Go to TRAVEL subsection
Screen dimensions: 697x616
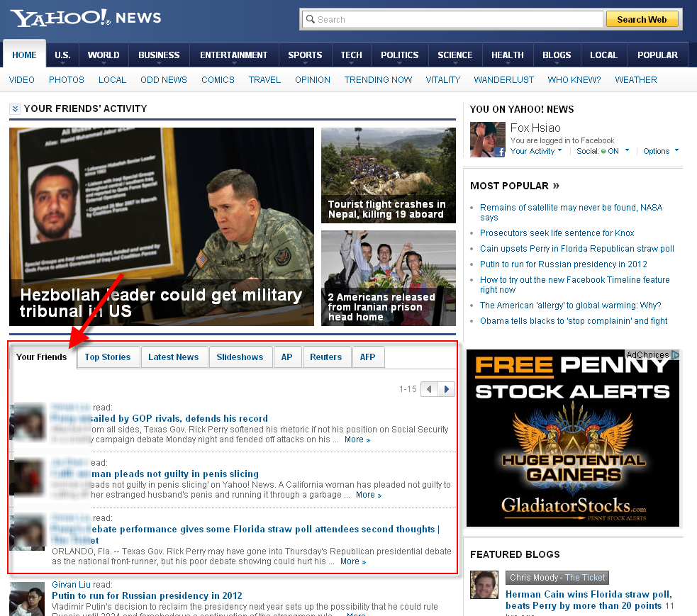(264, 80)
